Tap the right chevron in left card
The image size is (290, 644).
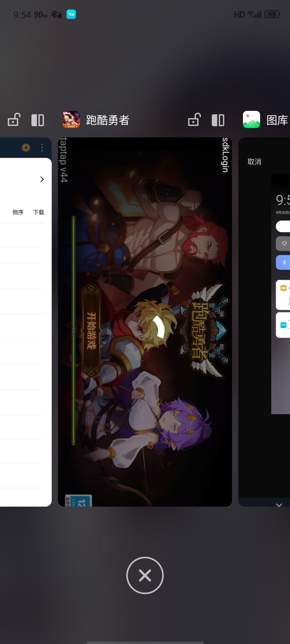click(x=42, y=179)
